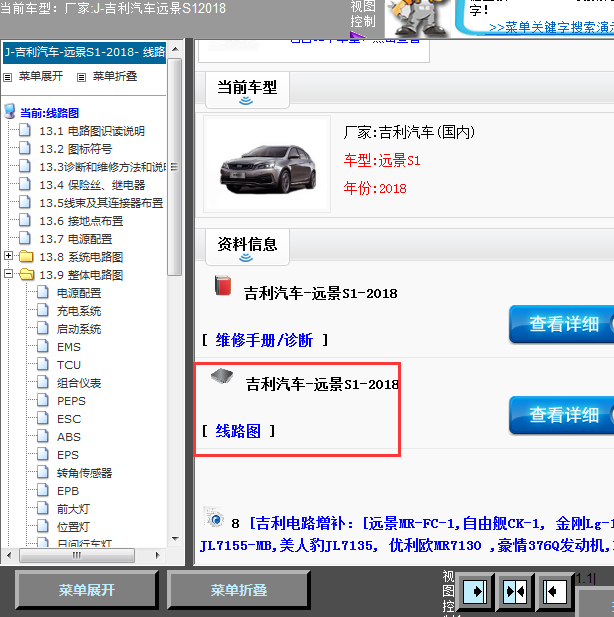Open the 位置灯 diagram
This screenshot has height=617, width=614.
73,527
